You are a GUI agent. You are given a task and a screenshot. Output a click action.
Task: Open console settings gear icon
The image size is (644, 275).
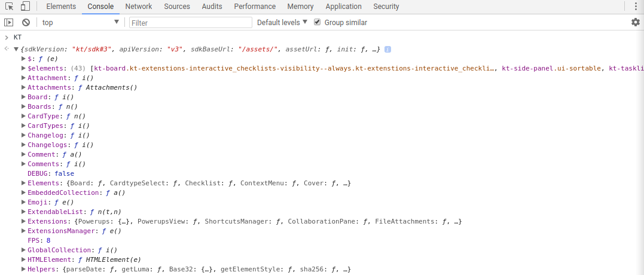636,23
